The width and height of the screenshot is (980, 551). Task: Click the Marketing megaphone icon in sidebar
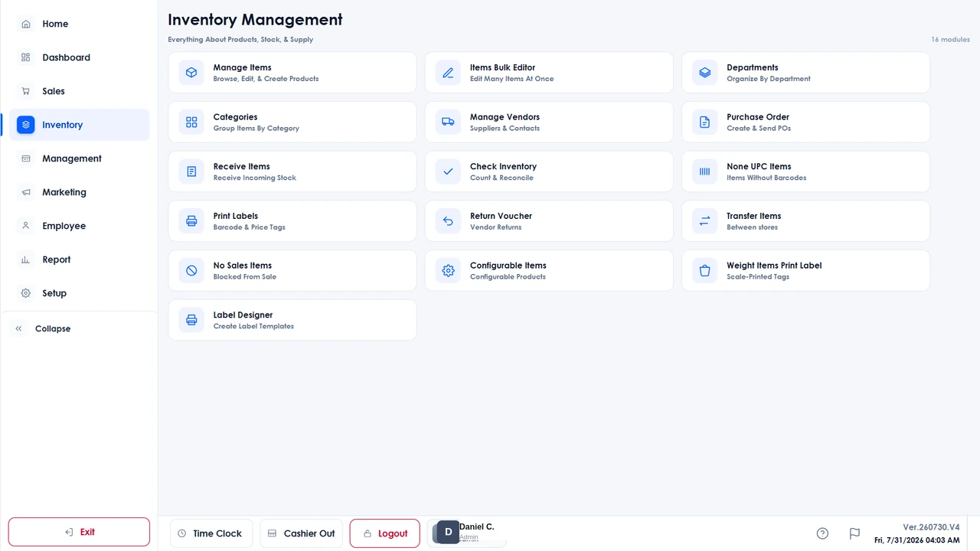click(x=26, y=192)
